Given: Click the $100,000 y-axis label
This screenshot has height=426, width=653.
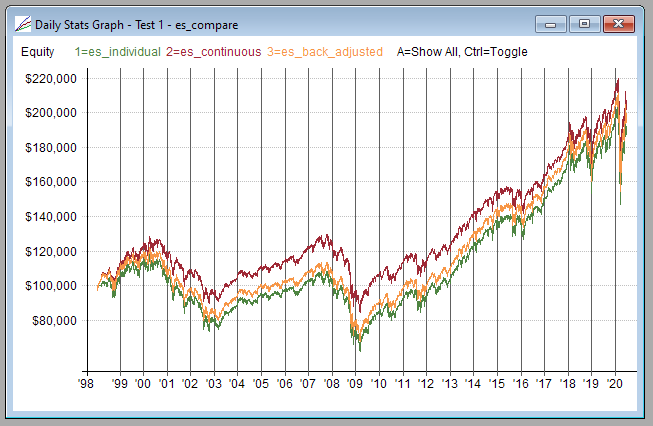Looking at the screenshot, I should [50, 286].
